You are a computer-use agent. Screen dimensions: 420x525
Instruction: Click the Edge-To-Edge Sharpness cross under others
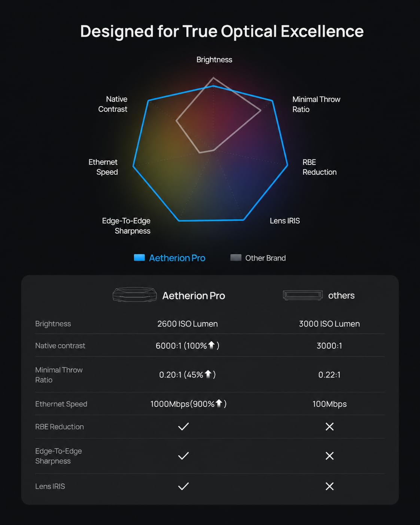pos(329,456)
